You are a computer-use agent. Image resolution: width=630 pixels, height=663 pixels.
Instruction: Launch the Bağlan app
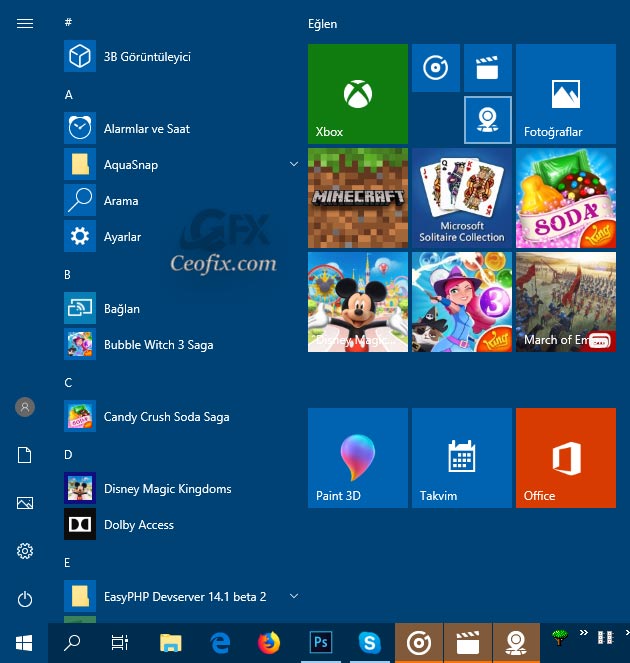click(182, 308)
